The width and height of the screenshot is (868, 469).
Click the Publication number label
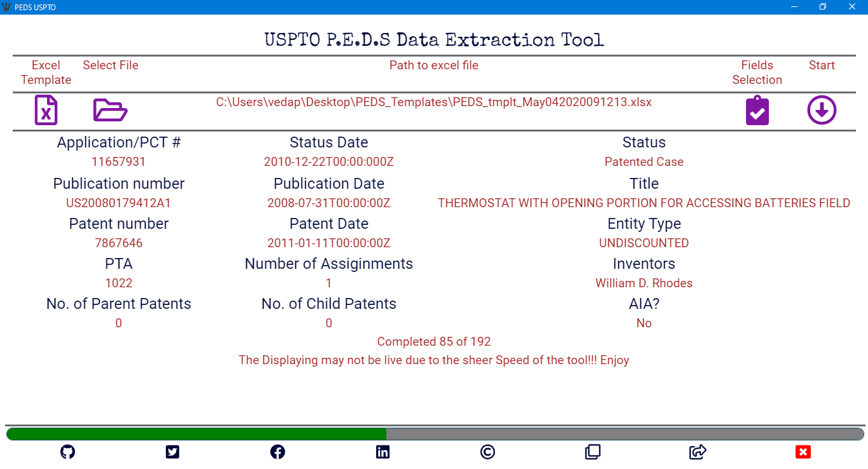coord(119,184)
